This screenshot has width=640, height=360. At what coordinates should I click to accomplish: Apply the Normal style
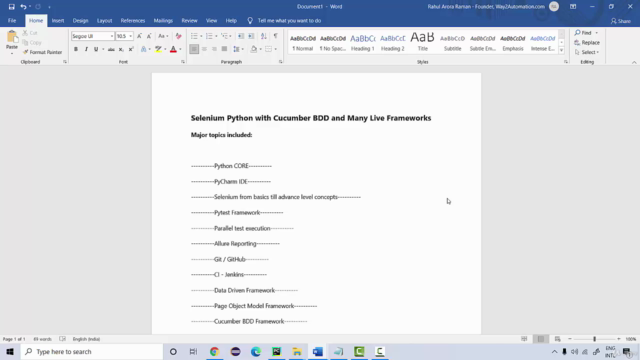[302, 42]
